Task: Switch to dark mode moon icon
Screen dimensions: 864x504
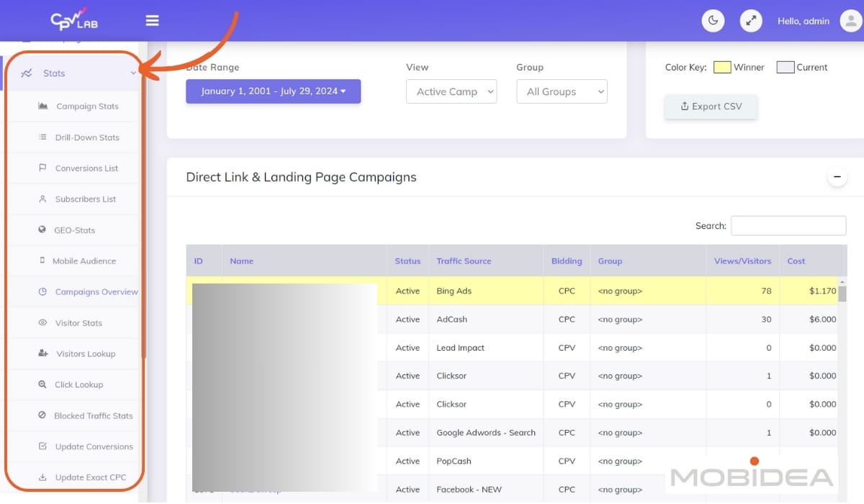Action: (713, 21)
